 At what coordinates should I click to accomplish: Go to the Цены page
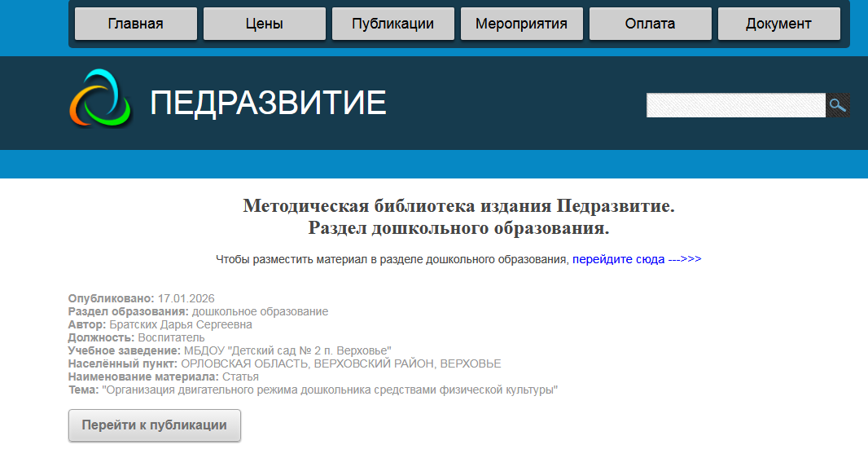265,24
